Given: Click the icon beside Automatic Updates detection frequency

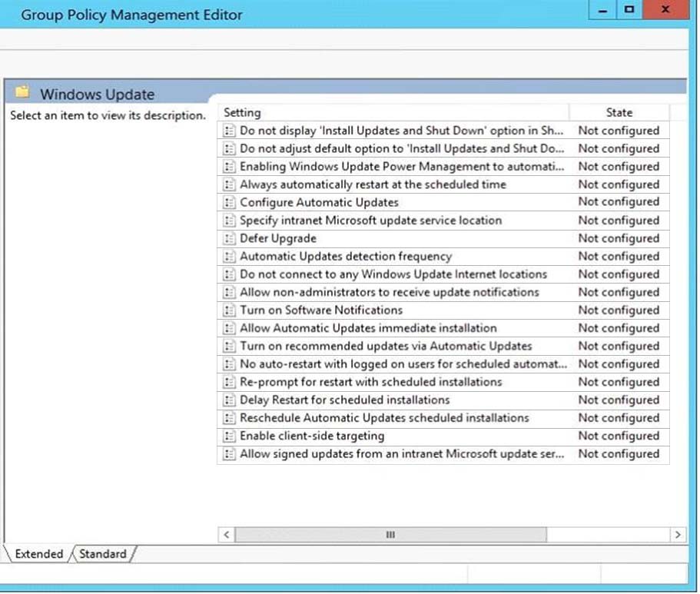Looking at the screenshot, I should [x=229, y=257].
